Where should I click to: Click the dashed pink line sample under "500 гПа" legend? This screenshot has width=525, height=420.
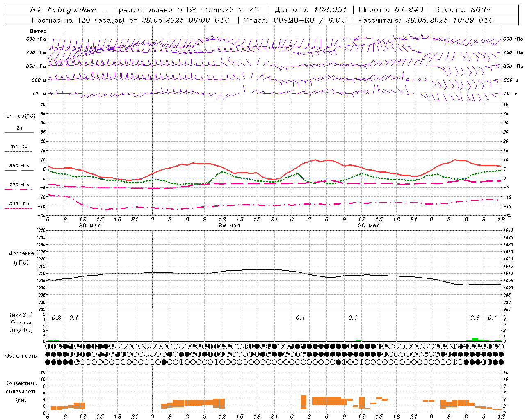click(19, 209)
